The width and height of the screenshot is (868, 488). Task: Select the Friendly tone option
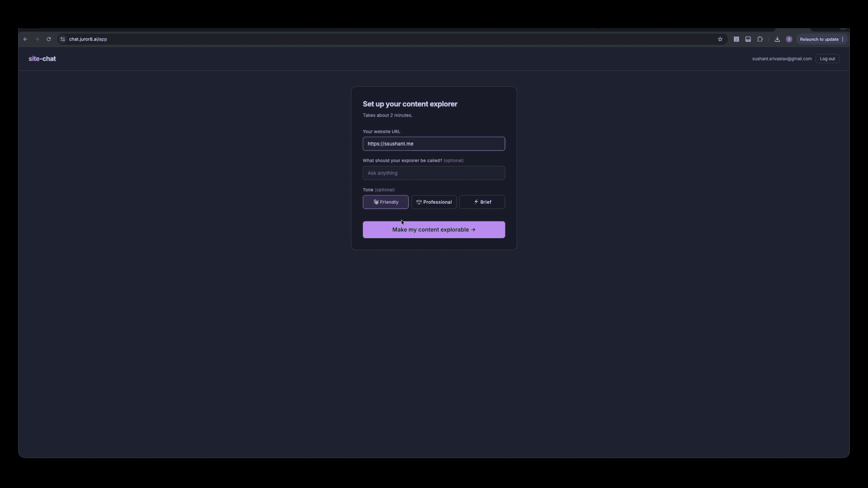point(385,202)
